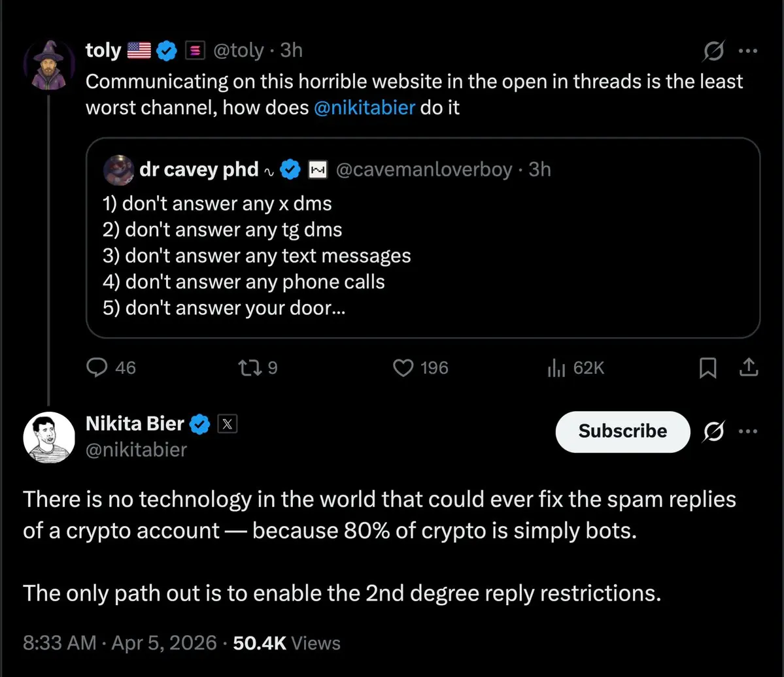Viewport: 784px width, 677px height.
Task: Open Nikita Bier's profile avatar
Action: (x=48, y=437)
